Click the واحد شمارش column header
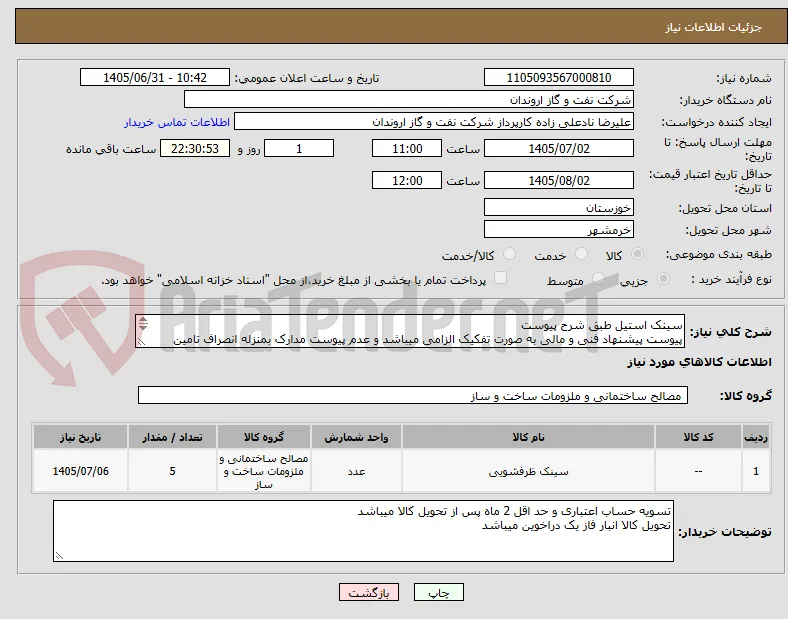Screen dimensions: 788x619 [356, 437]
